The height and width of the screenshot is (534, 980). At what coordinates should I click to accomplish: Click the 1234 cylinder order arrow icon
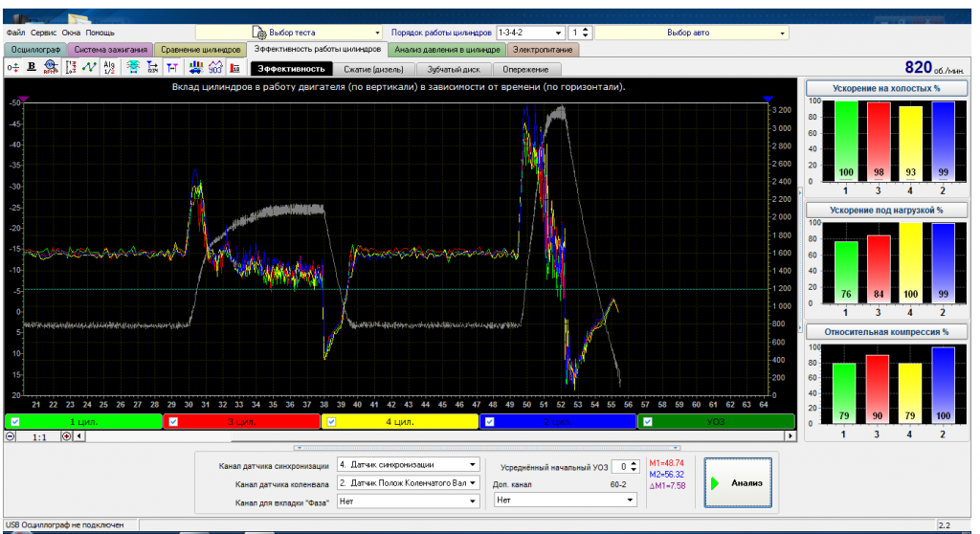pos(152,68)
